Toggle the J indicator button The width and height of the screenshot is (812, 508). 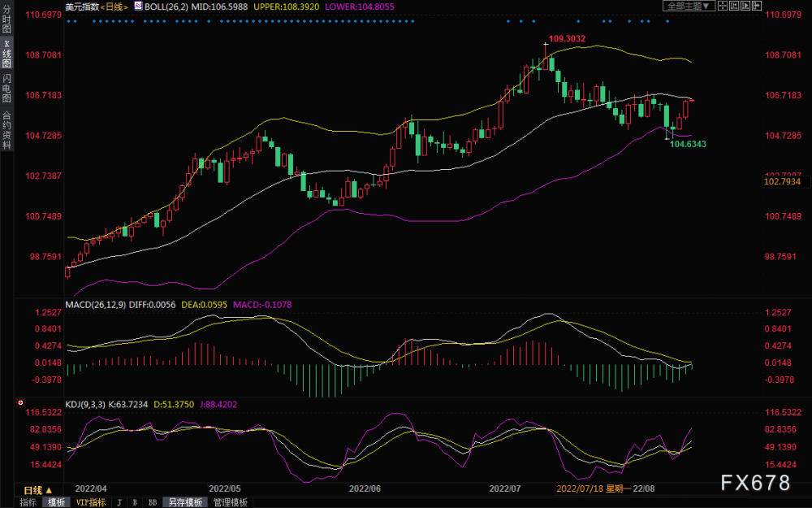tap(119, 502)
